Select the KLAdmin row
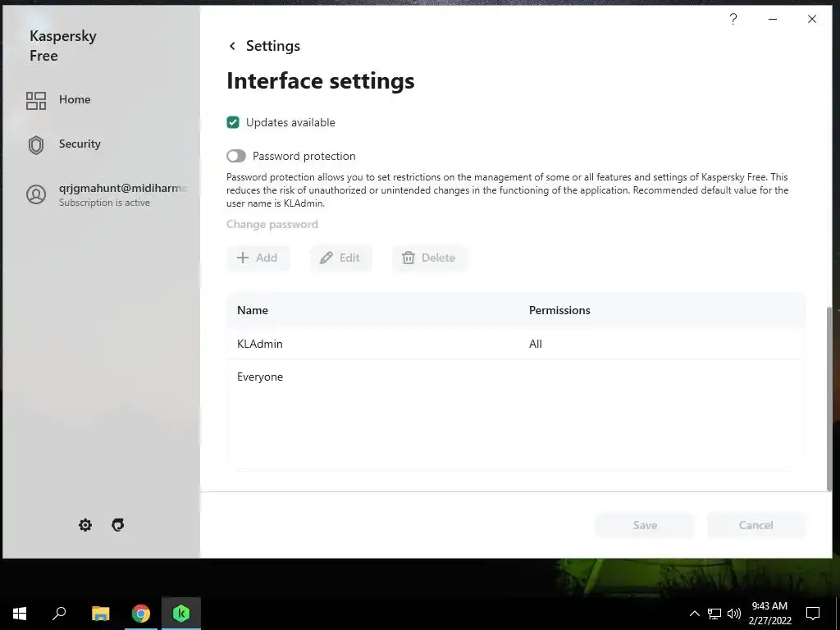Screen dimensions: 840x630 coord(515,344)
